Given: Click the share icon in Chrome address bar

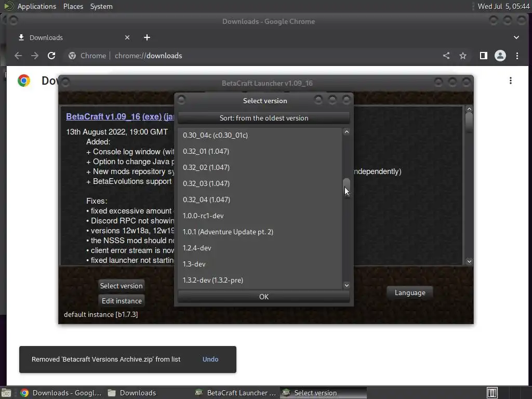Looking at the screenshot, I should click(446, 56).
